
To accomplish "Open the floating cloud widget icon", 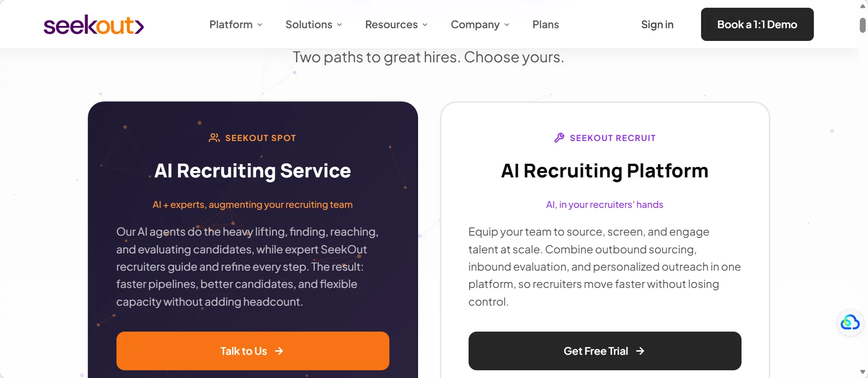I will (850, 323).
